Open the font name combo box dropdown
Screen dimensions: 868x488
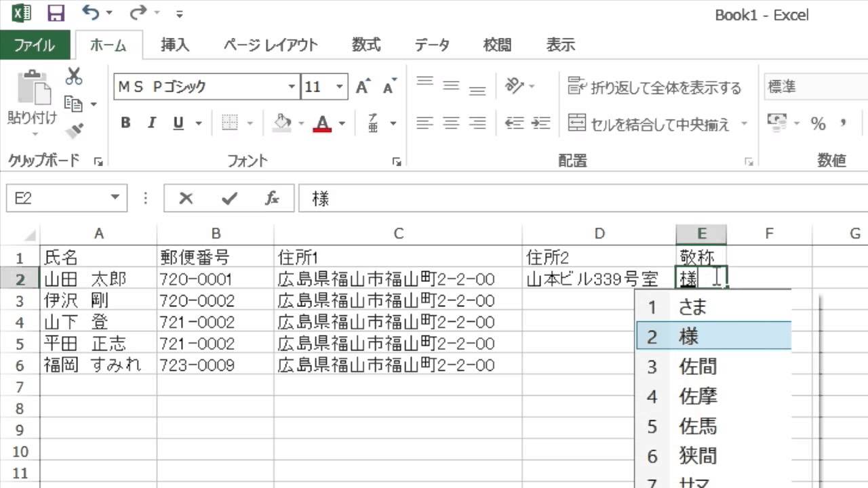[x=292, y=87]
